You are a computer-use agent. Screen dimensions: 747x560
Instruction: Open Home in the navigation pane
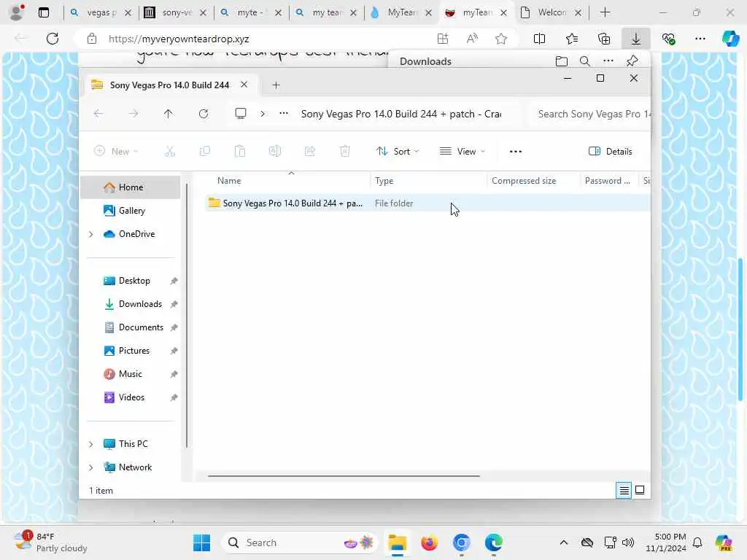point(130,187)
